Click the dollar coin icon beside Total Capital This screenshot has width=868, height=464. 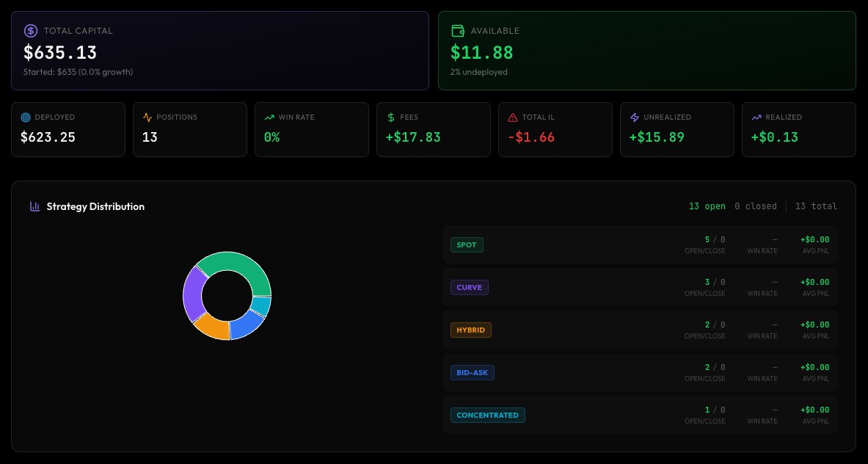click(31, 31)
